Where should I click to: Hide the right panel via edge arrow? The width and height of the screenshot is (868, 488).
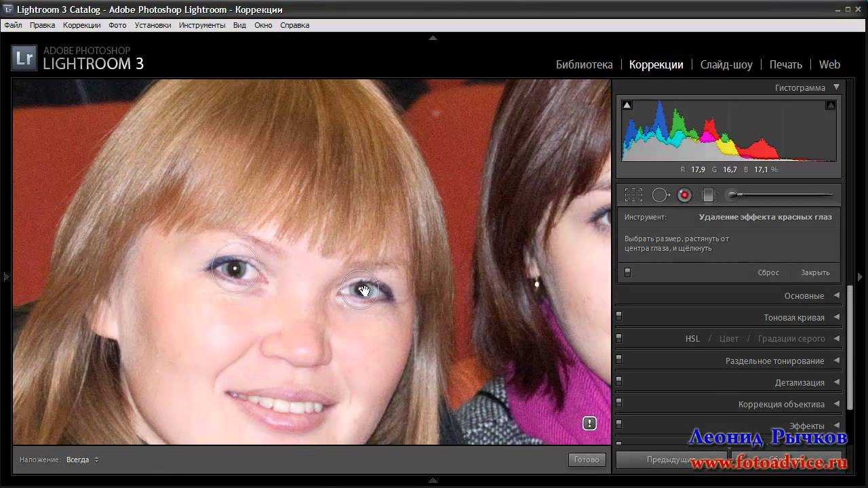(861, 277)
